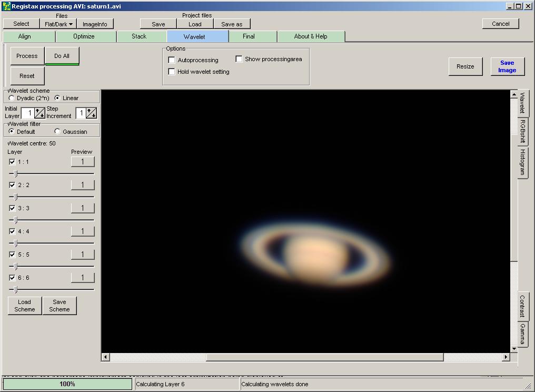The height and width of the screenshot is (392, 535).
Task: Click Preview button for layer 1 : 1
Action: 83,162
